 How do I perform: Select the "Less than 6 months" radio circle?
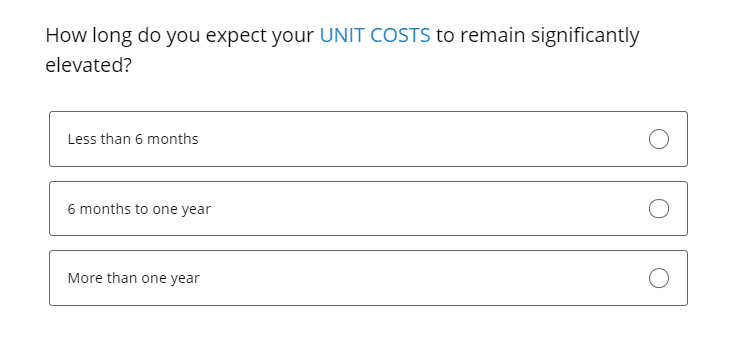tap(658, 139)
